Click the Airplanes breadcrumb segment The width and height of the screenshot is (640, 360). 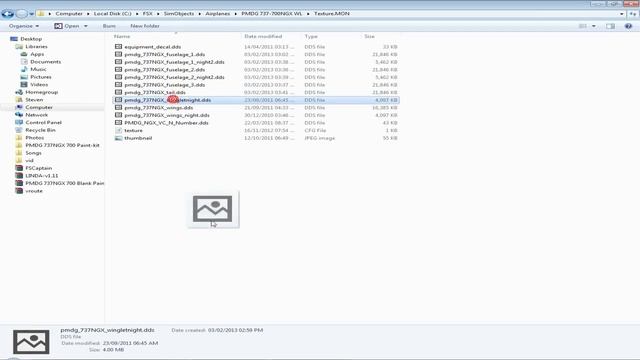click(x=218, y=13)
